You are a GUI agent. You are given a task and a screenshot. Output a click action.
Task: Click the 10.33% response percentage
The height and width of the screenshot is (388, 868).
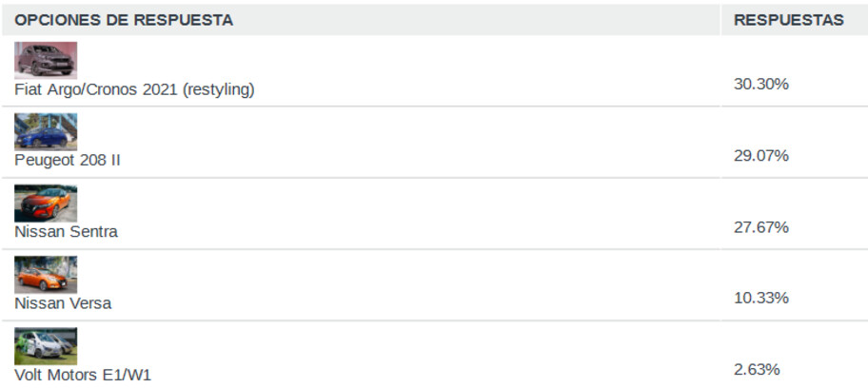pyautogui.click(x=760, y=298)
